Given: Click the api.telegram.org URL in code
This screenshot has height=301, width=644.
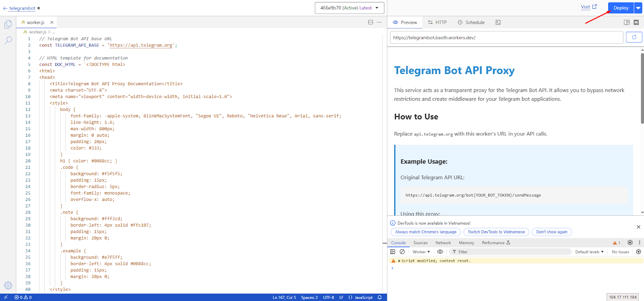Looking at the screenshot, I should (141, 45).
